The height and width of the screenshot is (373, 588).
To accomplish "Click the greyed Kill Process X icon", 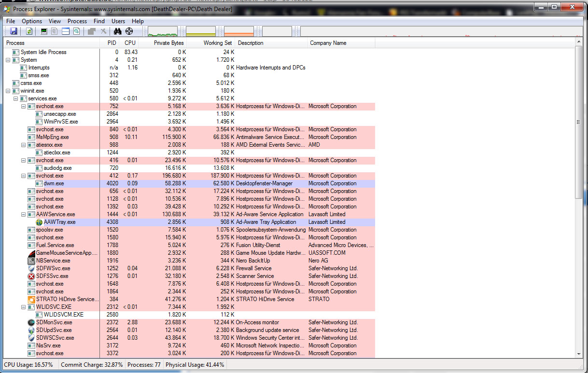I will coord(103,31).
